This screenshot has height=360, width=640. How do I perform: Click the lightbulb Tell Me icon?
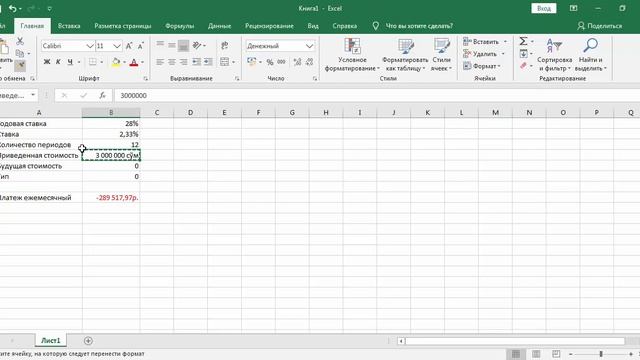coord(376,26)
